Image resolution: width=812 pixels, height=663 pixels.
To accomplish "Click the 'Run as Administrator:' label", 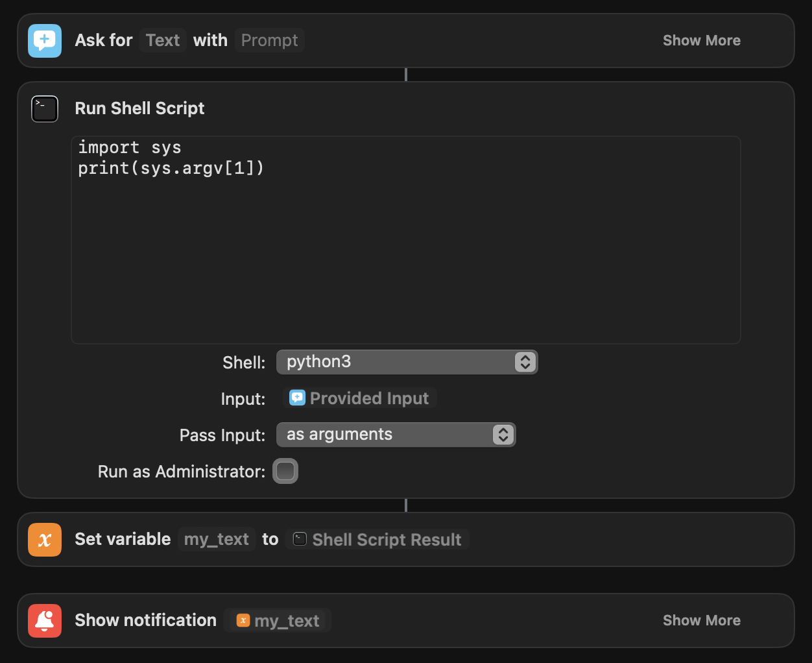I will pyautogui.click(x=182, y=471).
